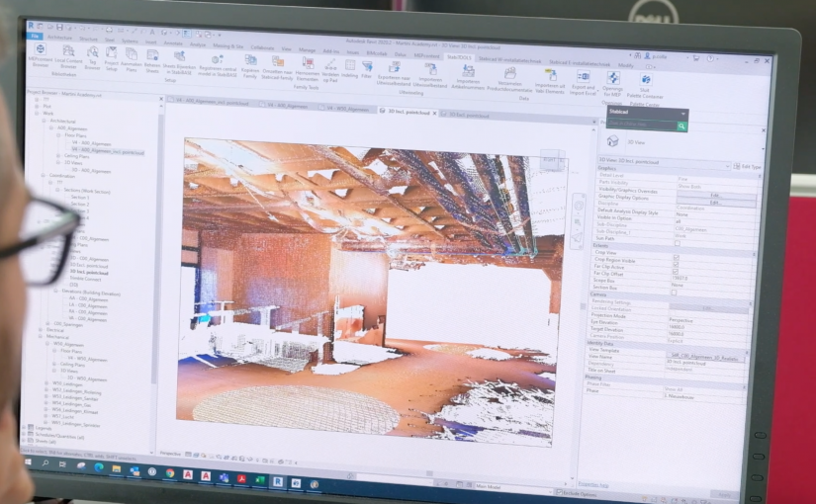Open the Indeling tool
The height and width of the screenshot is (504, 816).
coord(350,69)
